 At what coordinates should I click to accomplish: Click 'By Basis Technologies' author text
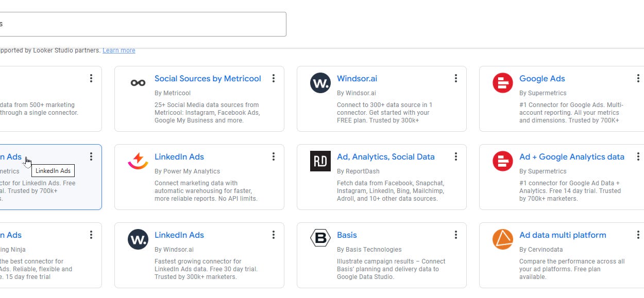(369, 250)
